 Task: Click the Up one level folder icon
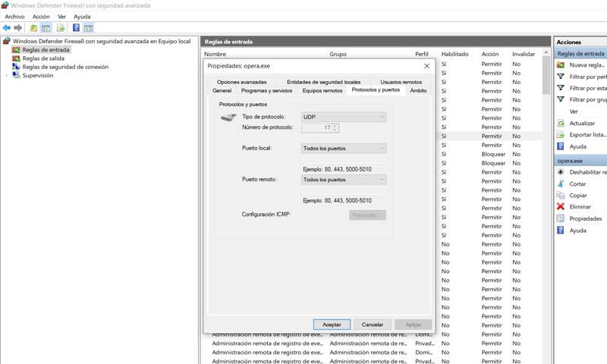pyautogui.click(x=33, y=28)
